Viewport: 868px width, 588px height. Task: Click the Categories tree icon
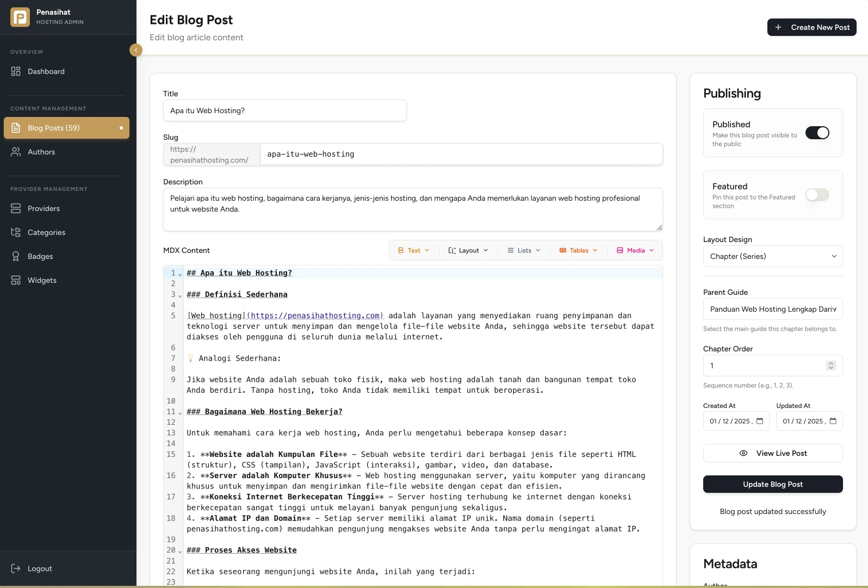coord(16,232)
